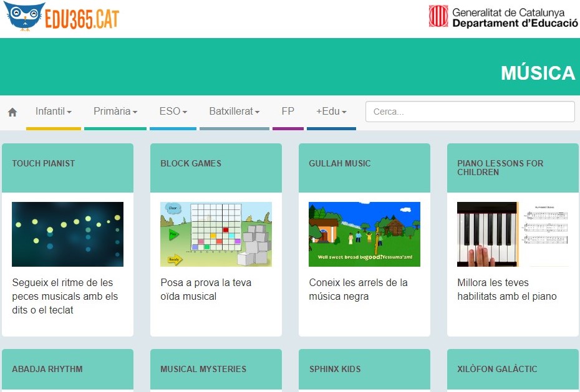Click the TOUCH PIANIST card title
580x392 pixels.
click(44, 163)
